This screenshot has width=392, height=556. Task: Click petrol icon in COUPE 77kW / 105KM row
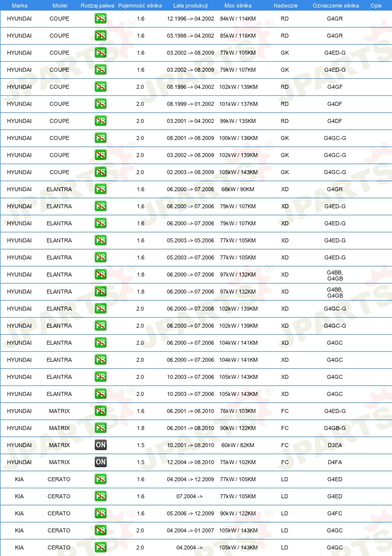(x=101, y=53)
